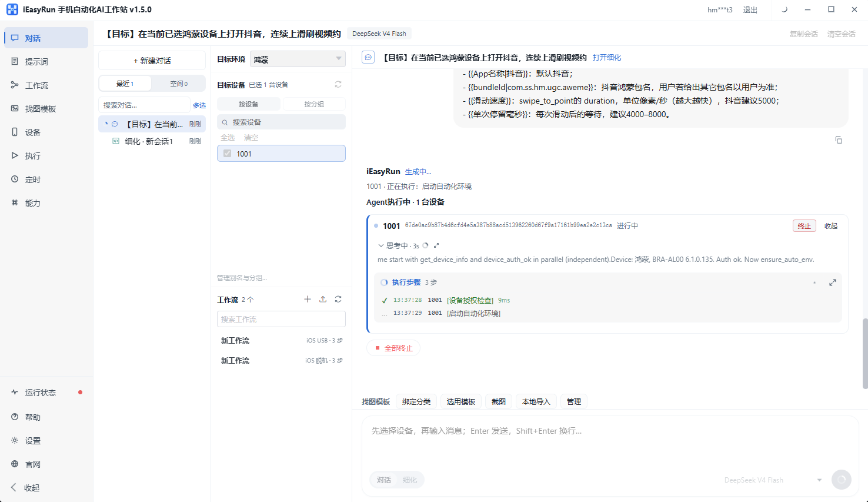
Task: Focus the 搜索对话 search field
Action: click(144, 105)
